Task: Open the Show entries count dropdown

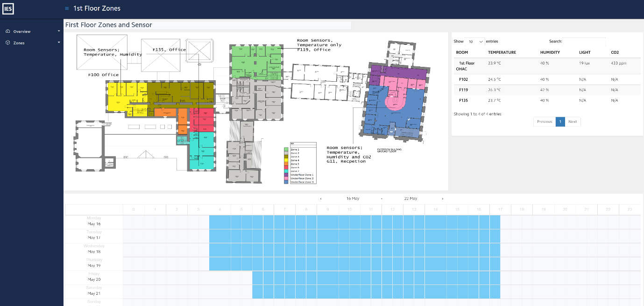Action: click(x=475, y=42)
